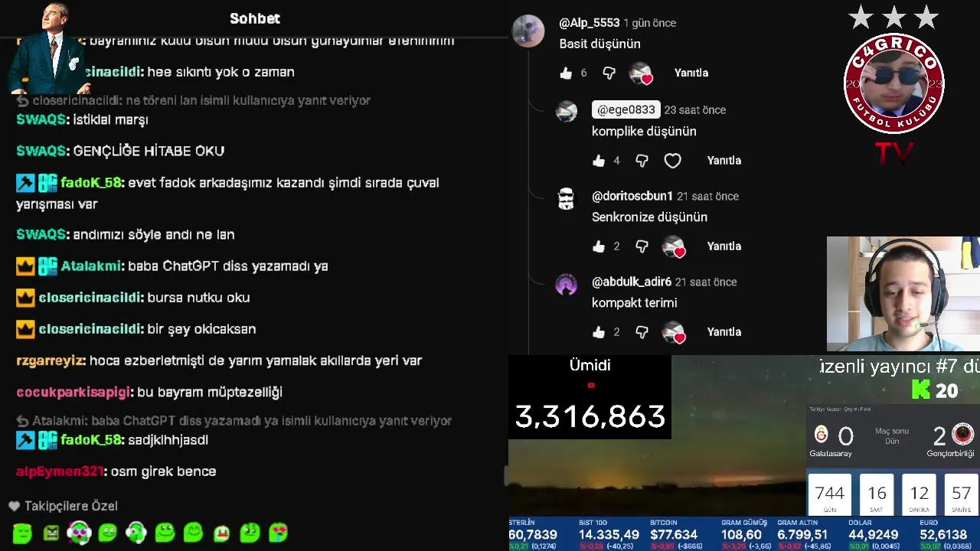Click the Takipçilere Özel heart label
Image resolution: width=980 pixels, height=551 pixels.
[x=64, y=506]
